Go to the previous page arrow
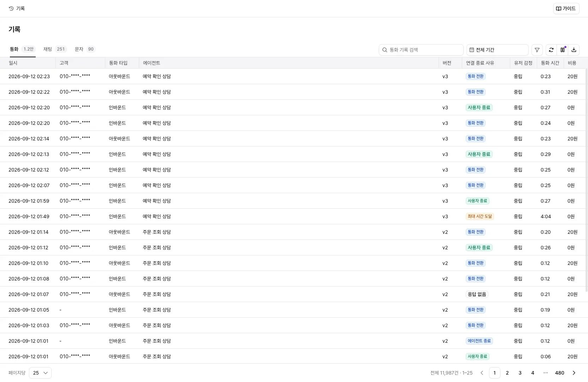Viewport: 588px width, 382px height. [x=482, y=373]
